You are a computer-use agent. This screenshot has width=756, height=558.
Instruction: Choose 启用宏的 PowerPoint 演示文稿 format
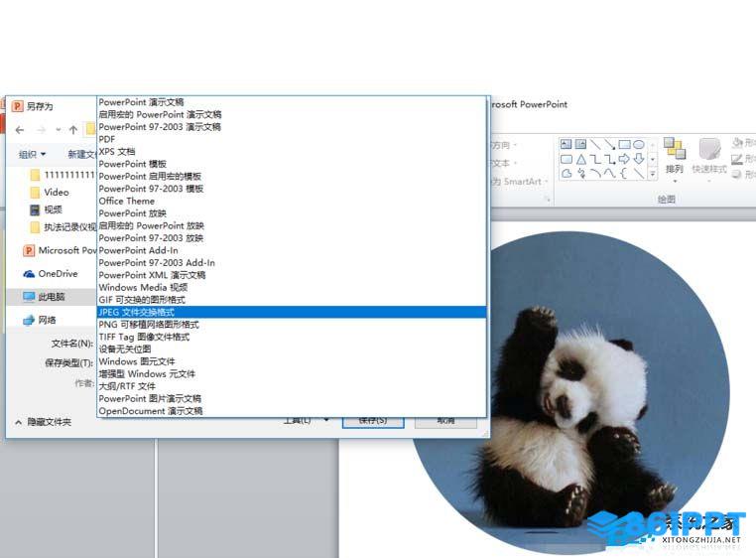292,114
